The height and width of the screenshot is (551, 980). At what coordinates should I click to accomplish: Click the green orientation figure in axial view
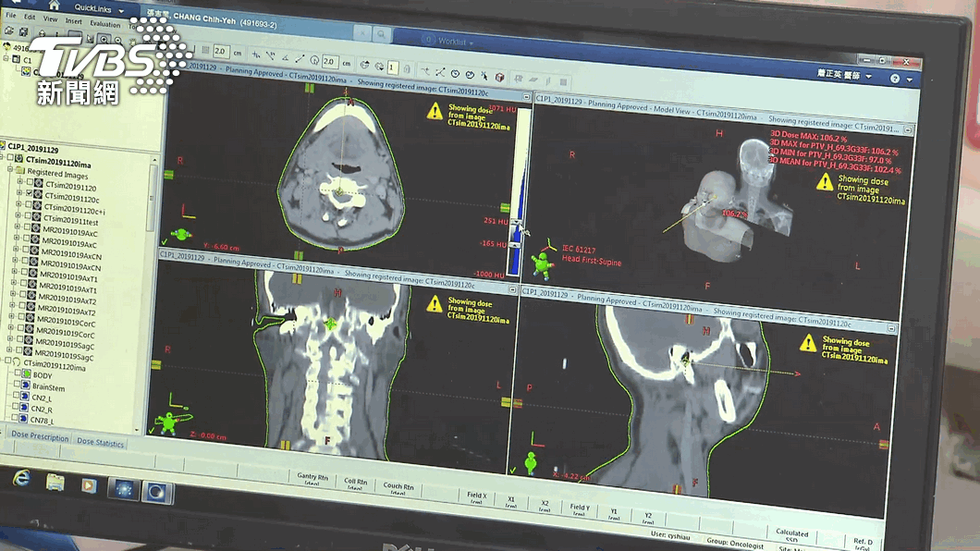pos(181,235)
